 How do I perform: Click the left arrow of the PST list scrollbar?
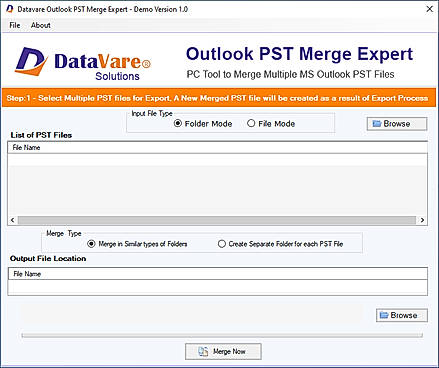(12, 220)
